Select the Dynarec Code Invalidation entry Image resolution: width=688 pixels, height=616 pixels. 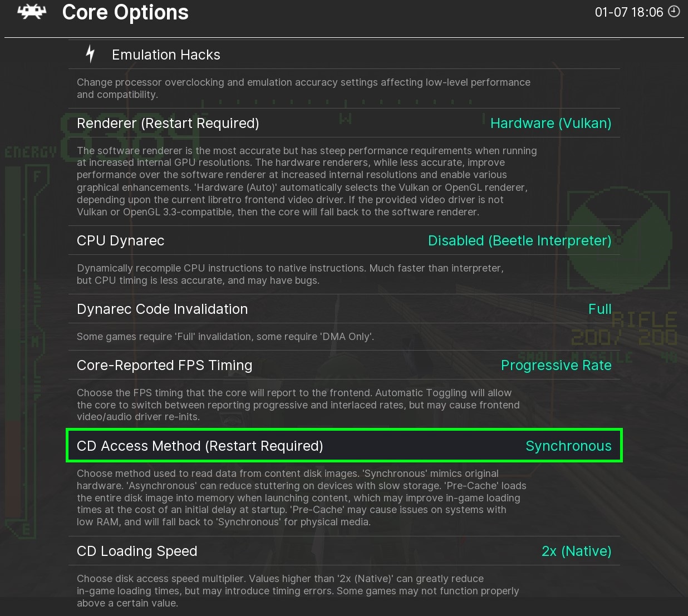point(162,309)
